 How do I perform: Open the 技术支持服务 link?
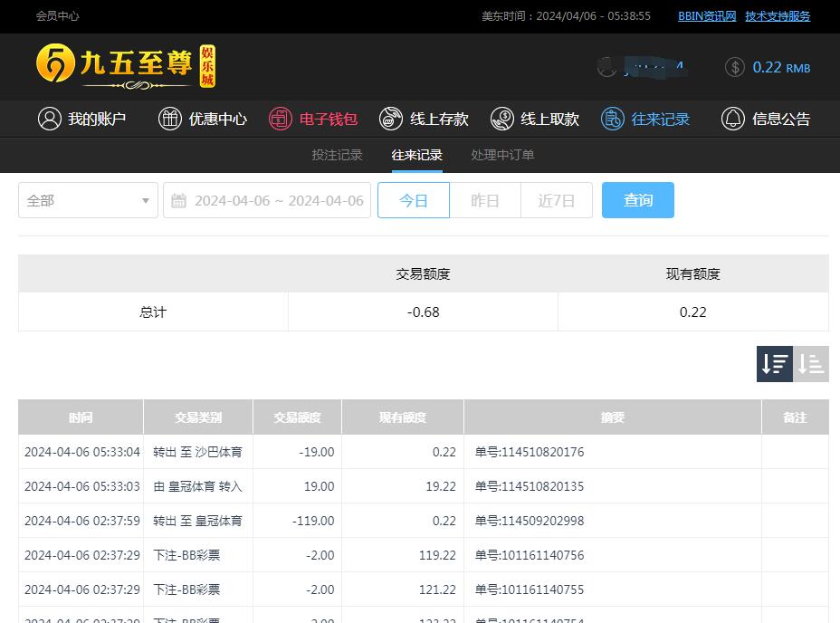click(778, 16)
